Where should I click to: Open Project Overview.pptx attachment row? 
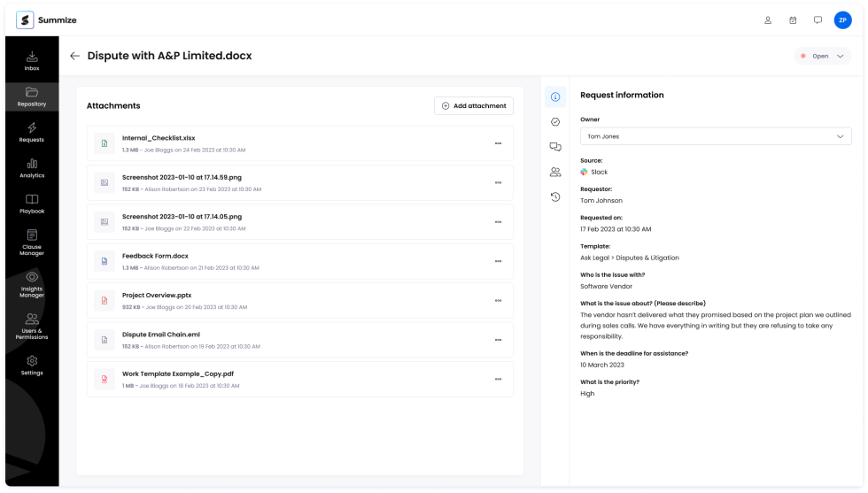point(157,296)
